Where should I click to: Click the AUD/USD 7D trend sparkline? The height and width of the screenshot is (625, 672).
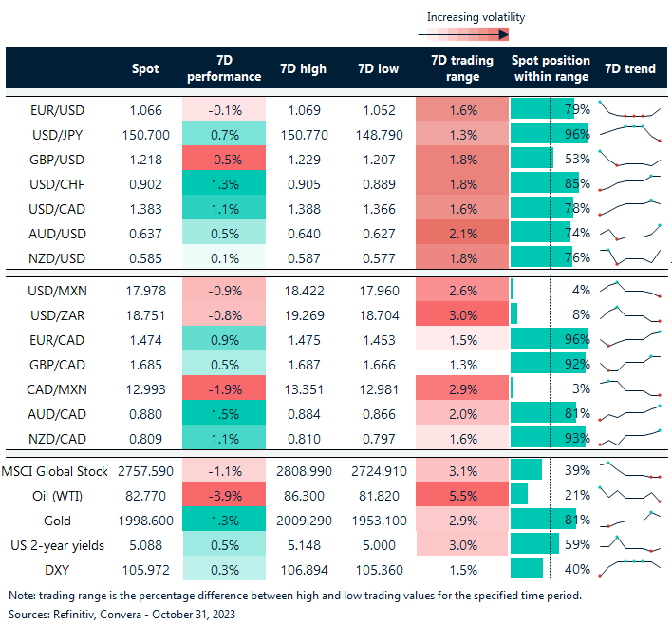[x=630, y=232]
